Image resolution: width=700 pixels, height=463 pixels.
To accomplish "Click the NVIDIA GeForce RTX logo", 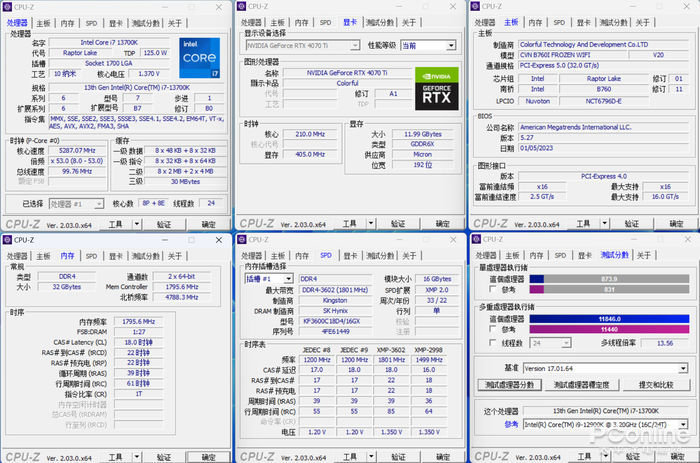I will [437, 88].
